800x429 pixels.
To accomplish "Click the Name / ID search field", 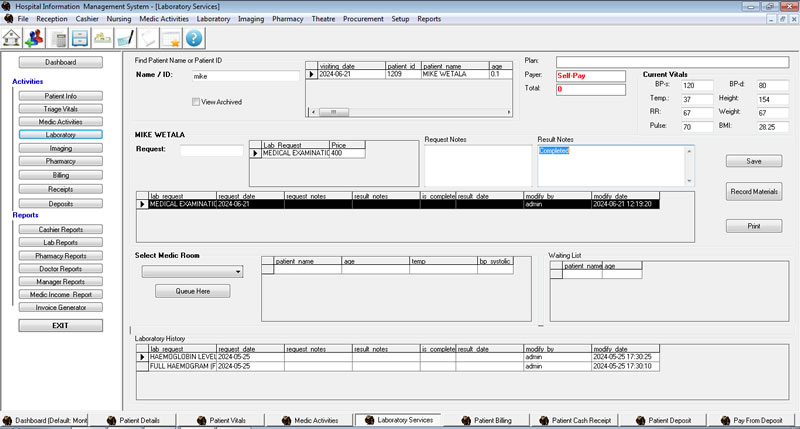I will (245, 76).
